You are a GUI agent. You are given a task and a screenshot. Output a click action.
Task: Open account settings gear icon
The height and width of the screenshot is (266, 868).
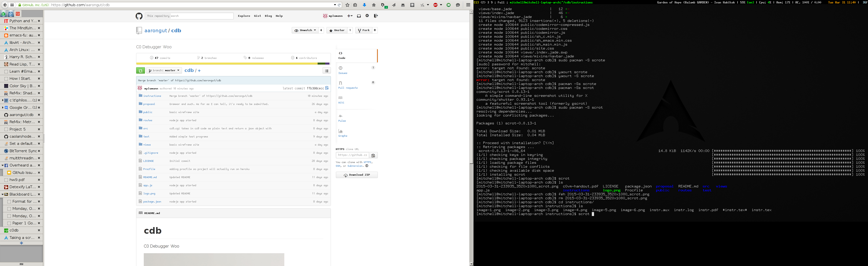(x=367, y=16)
